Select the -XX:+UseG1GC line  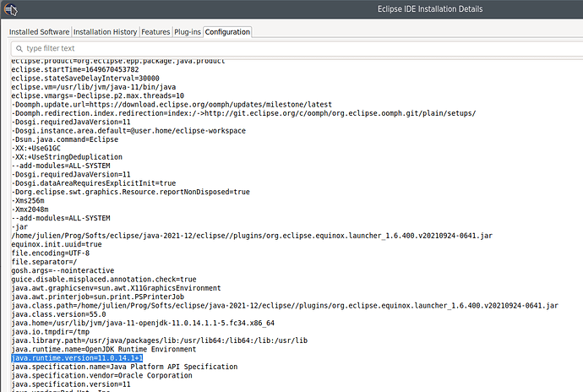point(35,148)
